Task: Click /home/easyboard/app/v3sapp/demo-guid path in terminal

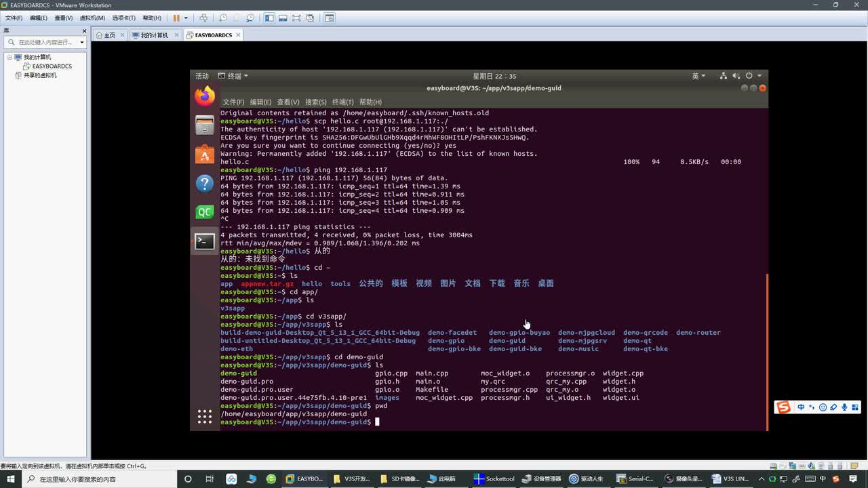Action: (294, 414)
